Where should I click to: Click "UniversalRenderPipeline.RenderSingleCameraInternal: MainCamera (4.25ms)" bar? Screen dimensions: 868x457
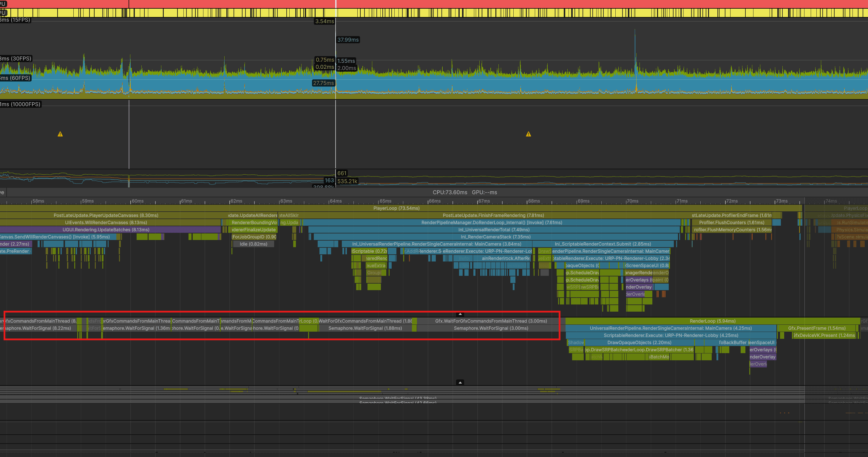tap(671, 328)
